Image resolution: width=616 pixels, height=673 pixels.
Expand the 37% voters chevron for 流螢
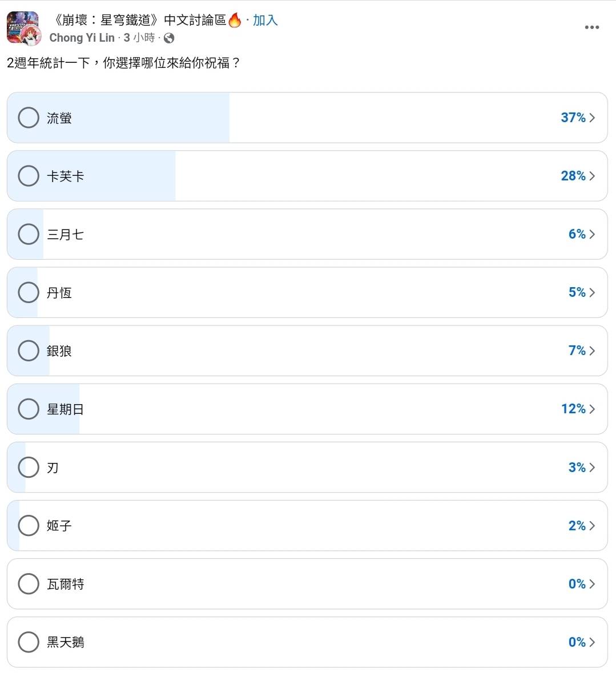[592, 118]
